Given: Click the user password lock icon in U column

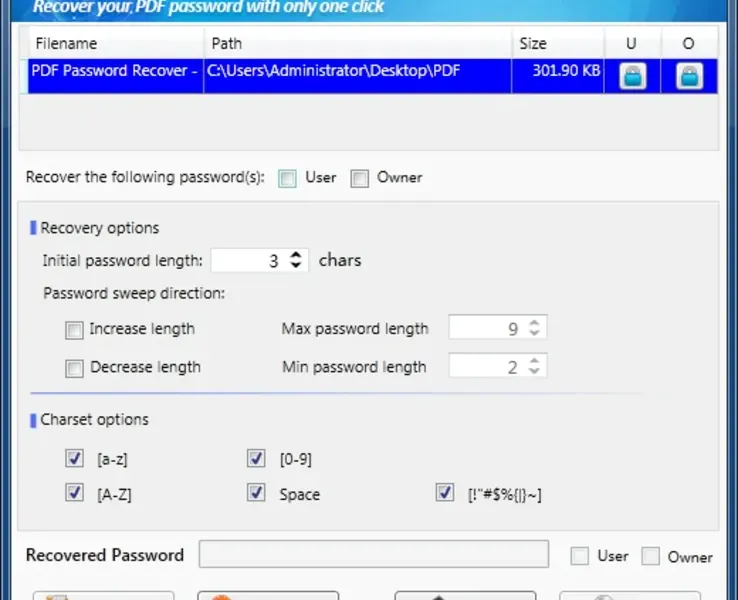Looking at the screenshot, I should (x=633, y=76).
